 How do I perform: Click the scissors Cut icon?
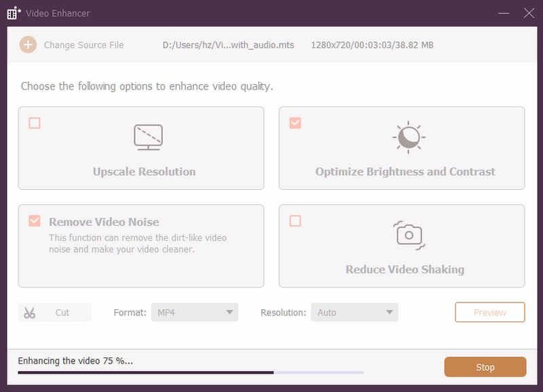point(29,313)
